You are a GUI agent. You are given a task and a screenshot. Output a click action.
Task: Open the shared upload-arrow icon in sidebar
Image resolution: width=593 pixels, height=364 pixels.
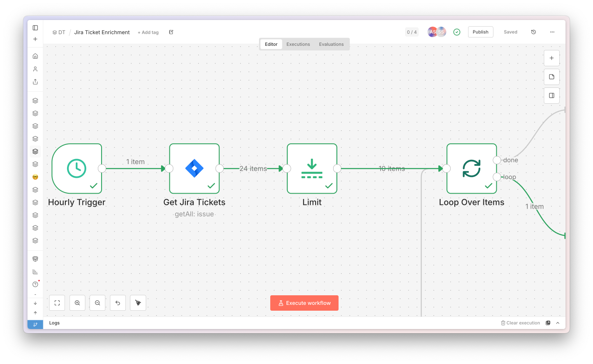click(35, 82)
